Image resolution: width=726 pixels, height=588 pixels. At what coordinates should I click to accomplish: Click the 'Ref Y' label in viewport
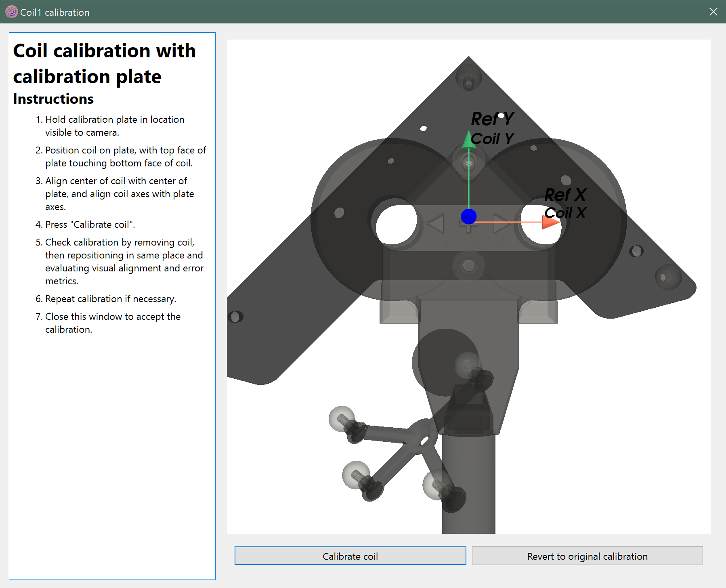pos(492,119)
